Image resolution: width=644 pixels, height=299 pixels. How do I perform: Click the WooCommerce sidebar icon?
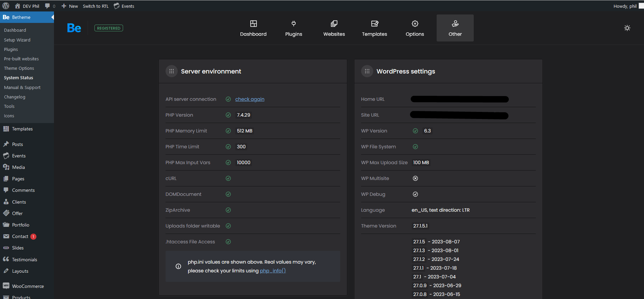pyautogui.click(x=6, y=286)
